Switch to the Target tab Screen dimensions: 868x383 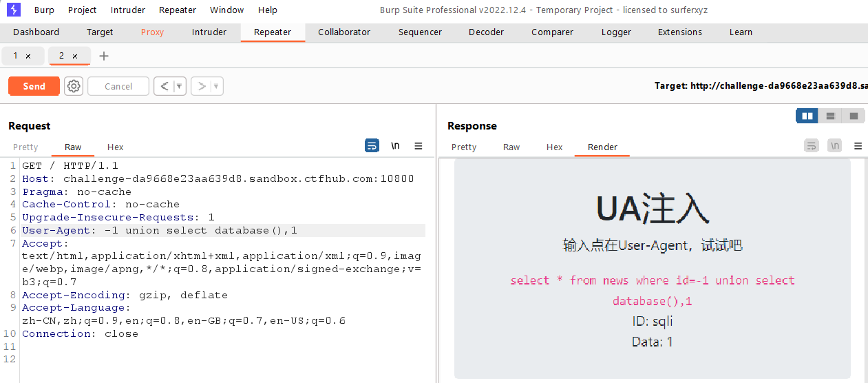coord(100,32)
